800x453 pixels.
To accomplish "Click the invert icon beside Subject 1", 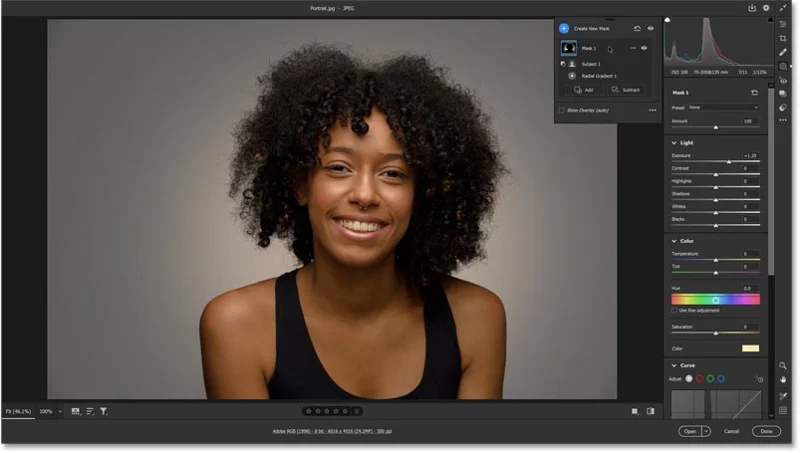I will pos(563,64).
